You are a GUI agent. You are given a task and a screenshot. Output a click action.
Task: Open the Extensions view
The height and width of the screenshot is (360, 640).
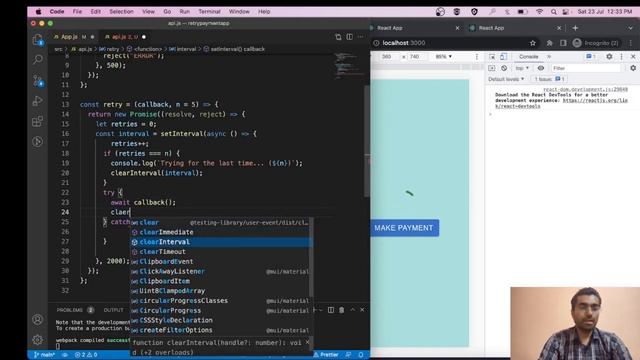click(x=38, y=121)
